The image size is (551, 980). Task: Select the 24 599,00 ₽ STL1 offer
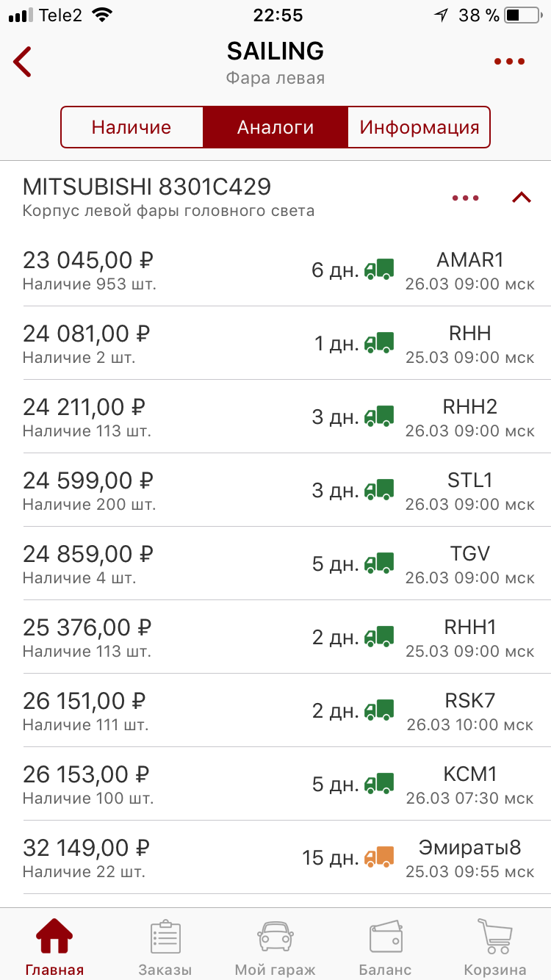(275, 490)
